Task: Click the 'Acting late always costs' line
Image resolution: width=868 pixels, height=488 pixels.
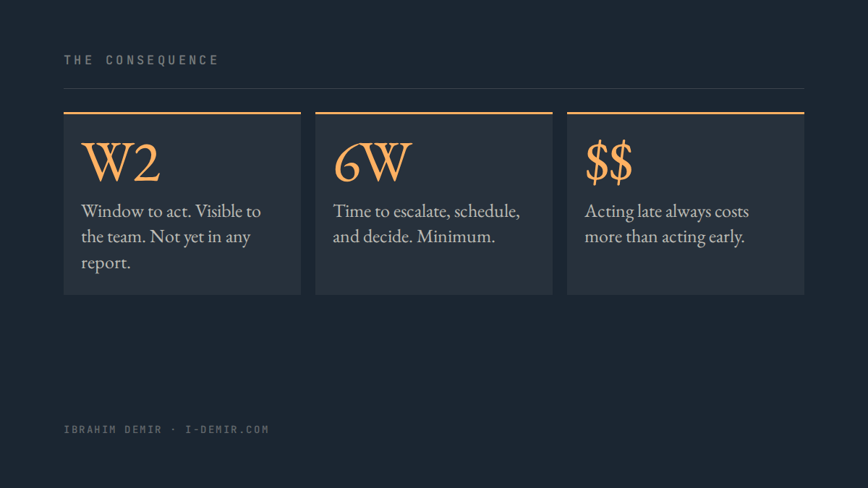Action: point(666,212)
